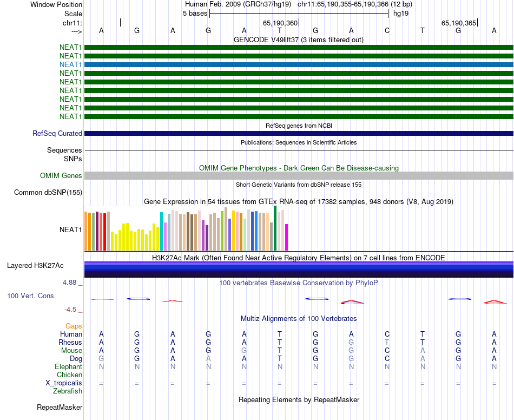This screenshot has height=420, width=514.
Task: Click the -4.5 PhyloP lower scale value
Action: [70, 310]
